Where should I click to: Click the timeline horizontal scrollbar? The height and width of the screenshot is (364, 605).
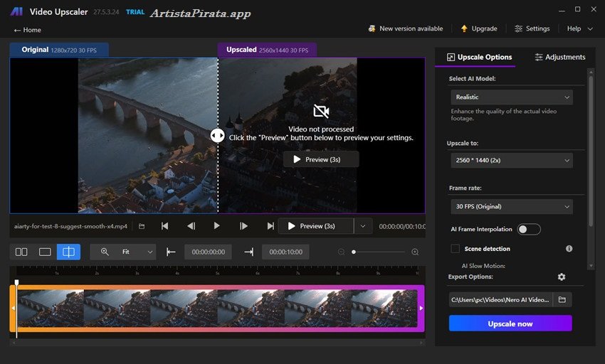pos(217,342)
